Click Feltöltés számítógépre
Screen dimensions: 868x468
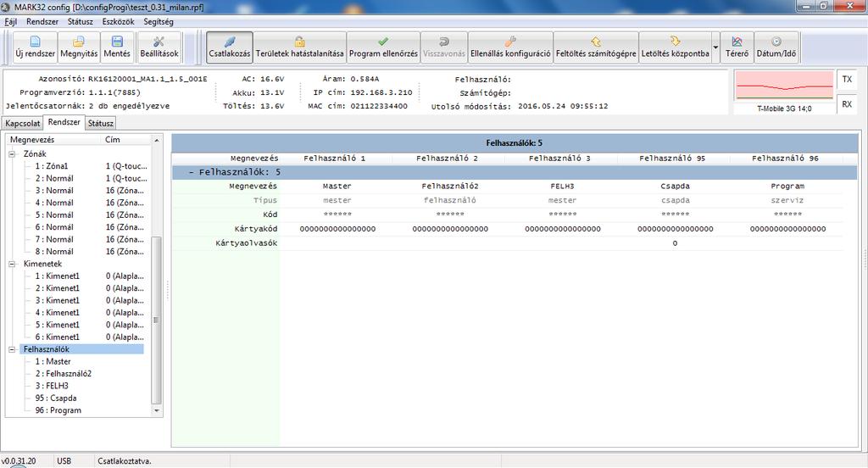tap(596, 47)
